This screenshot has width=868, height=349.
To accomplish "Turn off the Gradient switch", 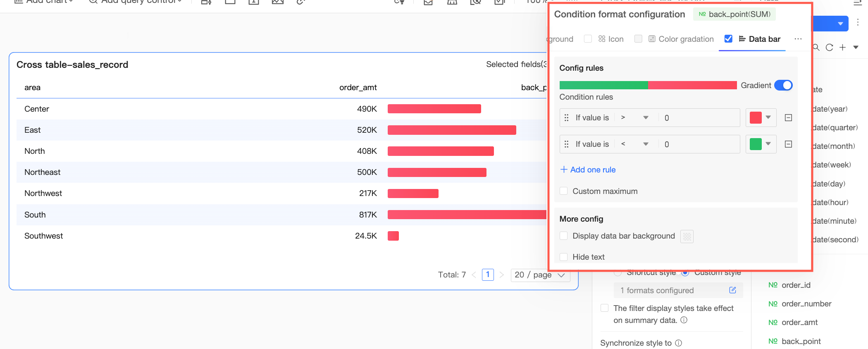I will pyautogui.click(x=783, y=85).
